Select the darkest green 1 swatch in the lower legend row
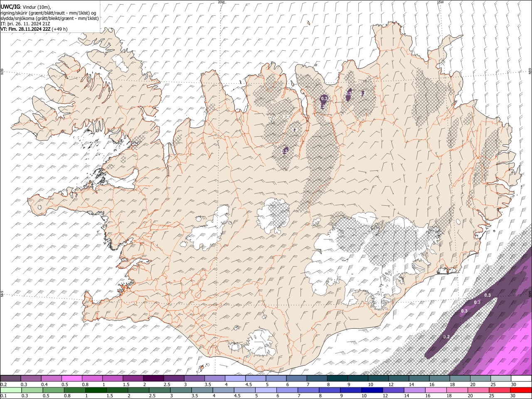 click(x=96, y=390)
